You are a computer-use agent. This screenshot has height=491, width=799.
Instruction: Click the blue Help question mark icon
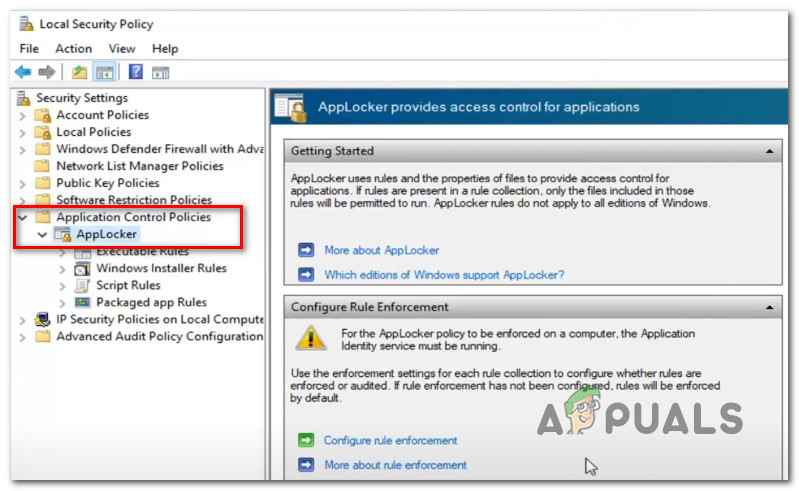135,72
